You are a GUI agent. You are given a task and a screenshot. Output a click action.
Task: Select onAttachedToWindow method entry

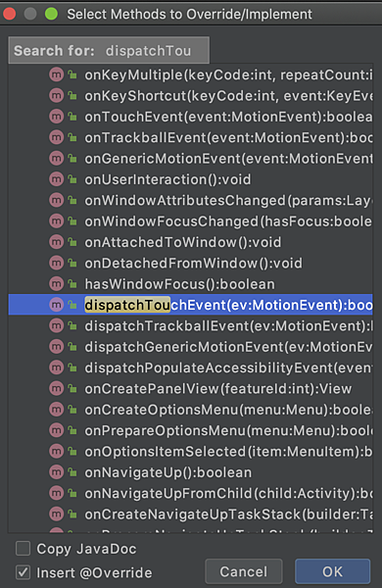[190, 242]
